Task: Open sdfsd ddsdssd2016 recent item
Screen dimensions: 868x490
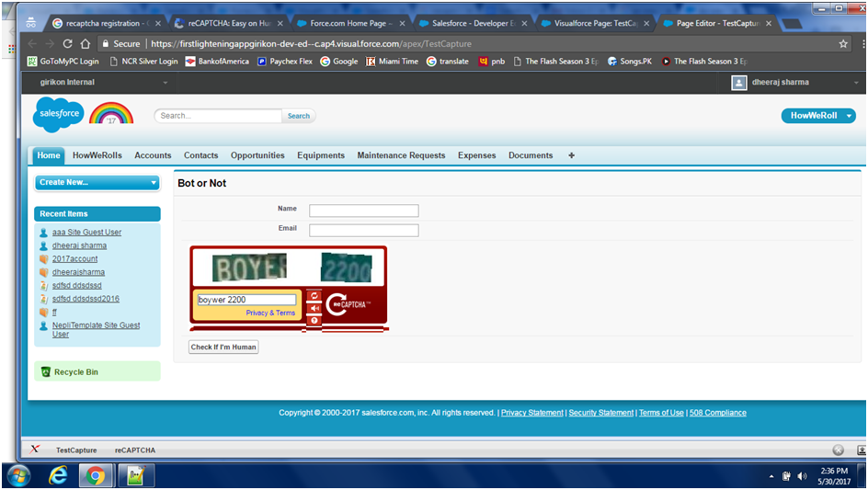Action: pos(86,299)
